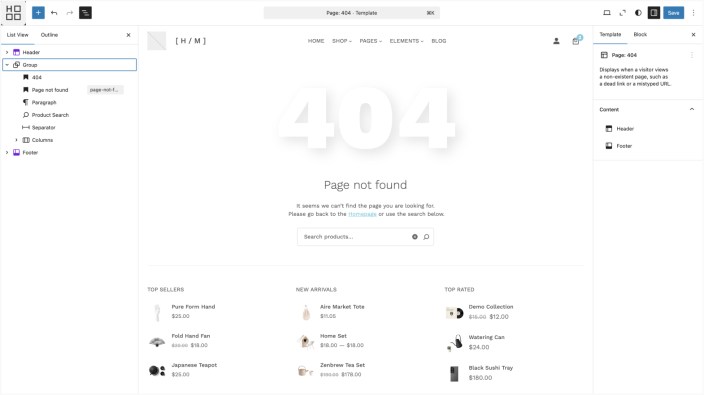Select the Footer block in list view
704x395 pixels.
(30, 153)
